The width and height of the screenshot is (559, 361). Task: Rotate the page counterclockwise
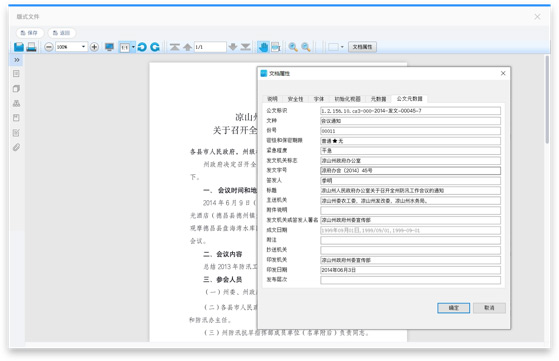point(142,47)
